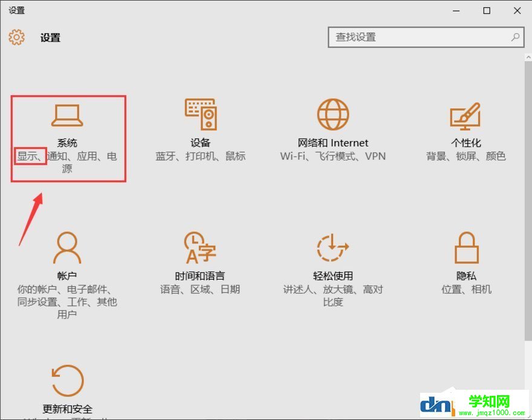Image resolution: width=532 pixels, height=420 pixels.
Task: Click the 更新和安全 title label
Action: pos(67,409)
